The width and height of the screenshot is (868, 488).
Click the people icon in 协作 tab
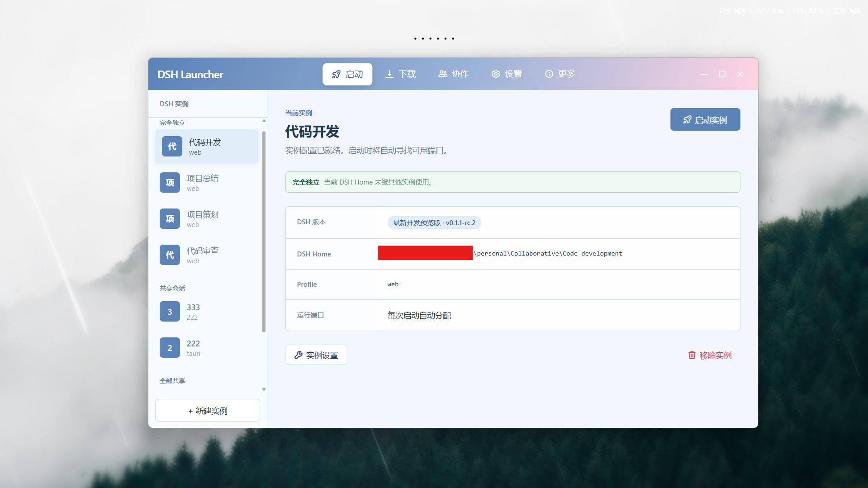pyautogui.click(x=443, y=74)
